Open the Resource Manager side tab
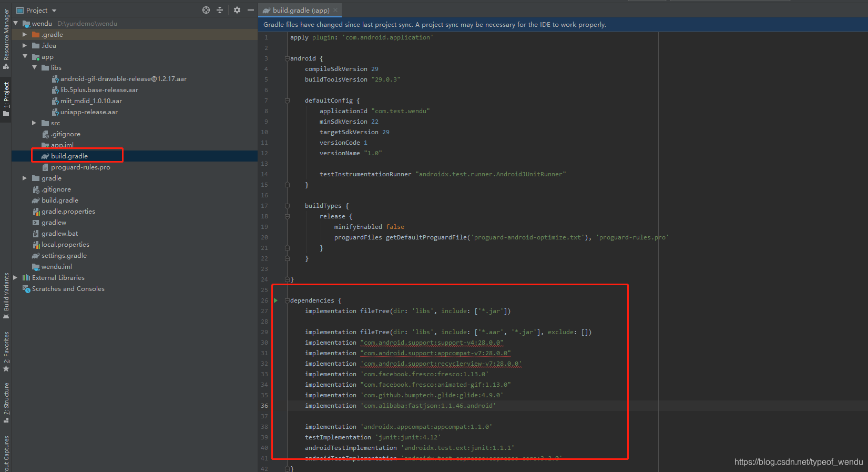This screenshot has width=868, height=472. point(6,38)
